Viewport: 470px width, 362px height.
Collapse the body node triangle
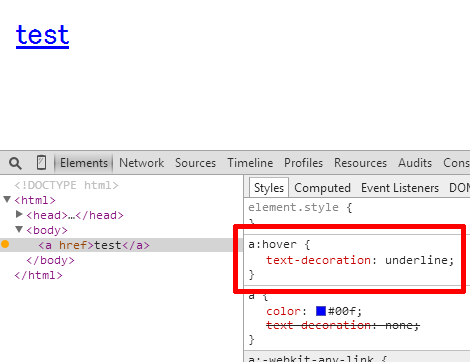click(19, 229)
